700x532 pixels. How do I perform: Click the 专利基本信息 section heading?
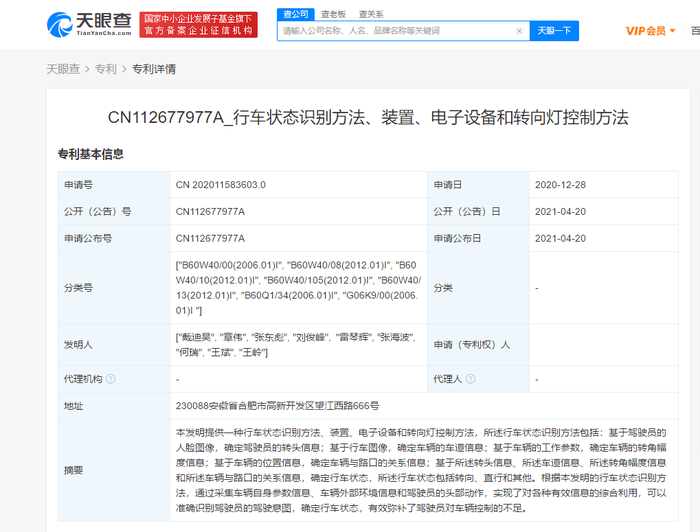91,154
